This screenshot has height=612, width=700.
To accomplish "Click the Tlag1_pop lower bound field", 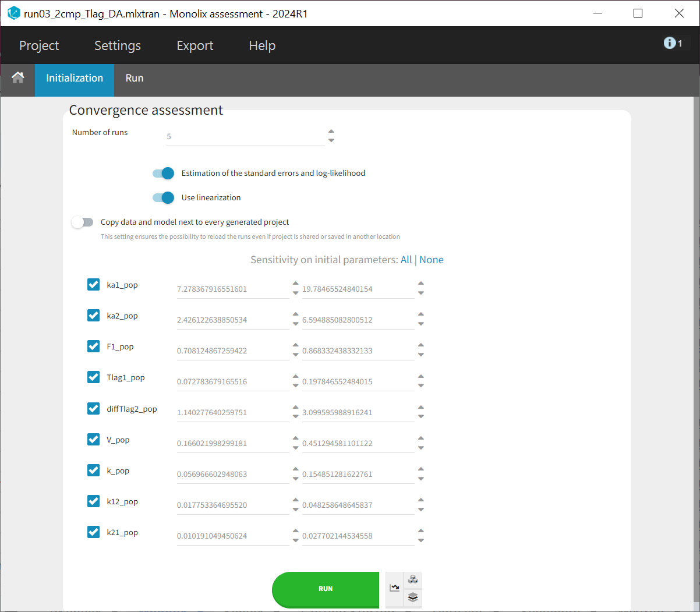I will coord(232,381).
